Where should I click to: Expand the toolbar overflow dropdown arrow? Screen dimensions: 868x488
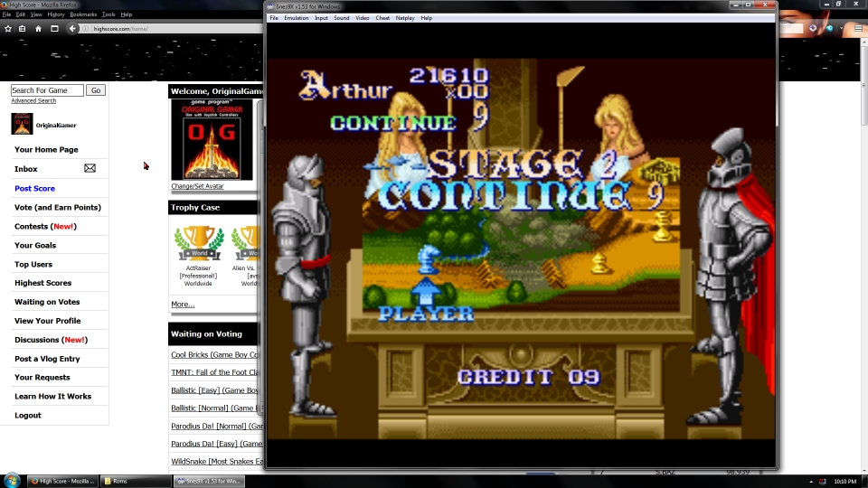(x=840, y=28)
